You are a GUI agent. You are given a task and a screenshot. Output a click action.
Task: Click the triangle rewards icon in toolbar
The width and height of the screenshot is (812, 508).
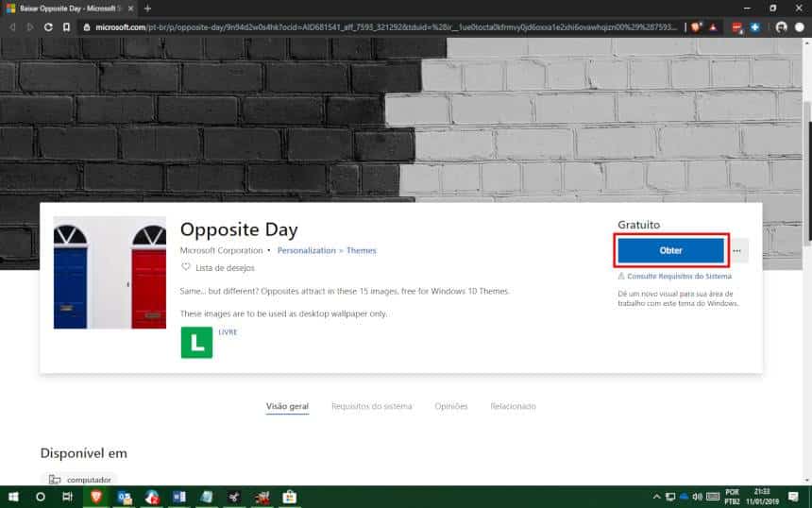(713, 27)
